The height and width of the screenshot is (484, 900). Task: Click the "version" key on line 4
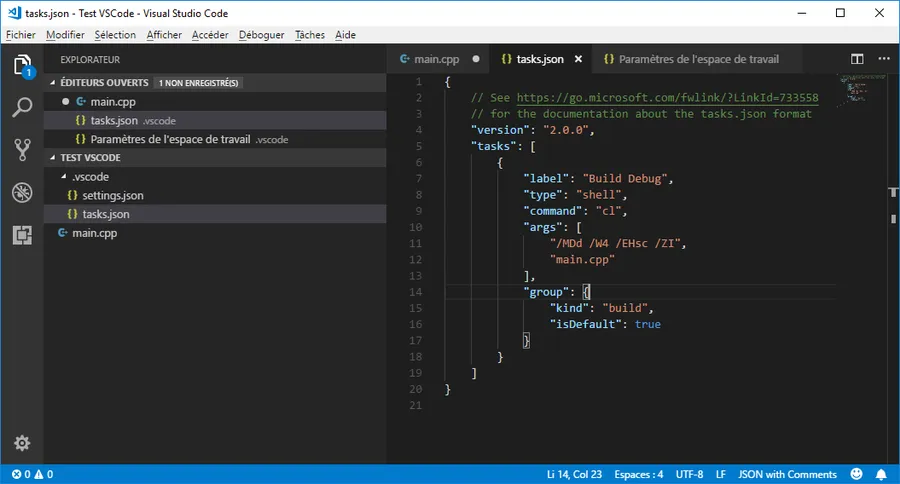click(x=501, y=130)
